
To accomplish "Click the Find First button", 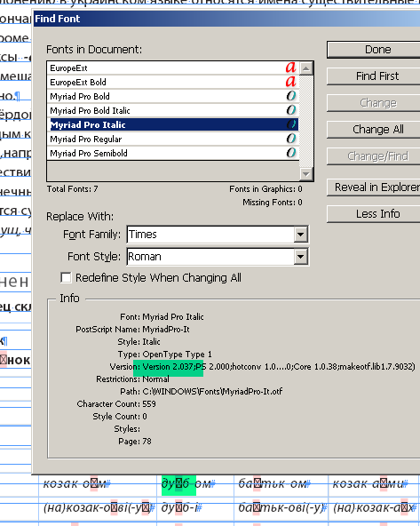I will click(374, 76).
